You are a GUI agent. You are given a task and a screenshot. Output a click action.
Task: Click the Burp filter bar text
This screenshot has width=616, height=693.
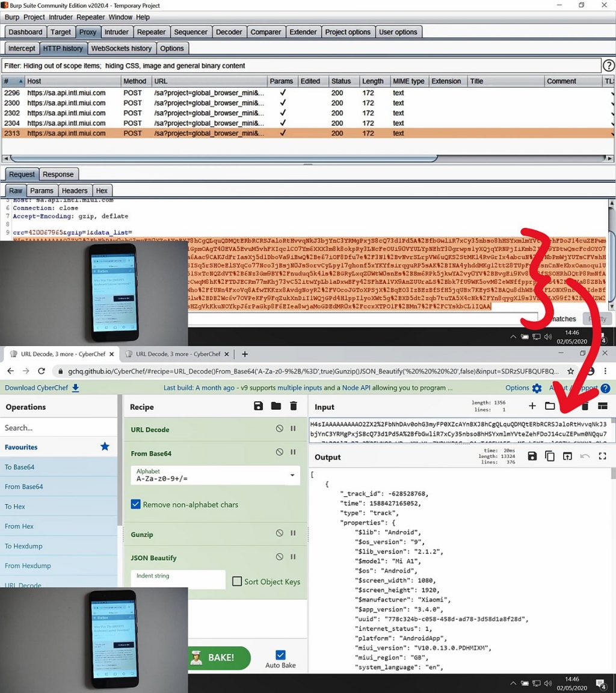[x=125, y=66]
